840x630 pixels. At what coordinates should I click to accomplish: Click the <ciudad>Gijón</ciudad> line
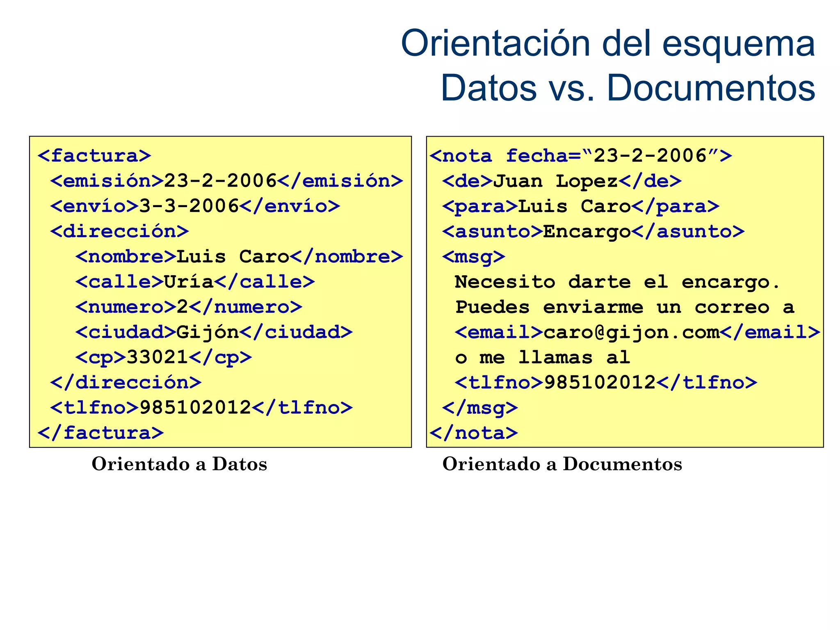tap(214, 332)
